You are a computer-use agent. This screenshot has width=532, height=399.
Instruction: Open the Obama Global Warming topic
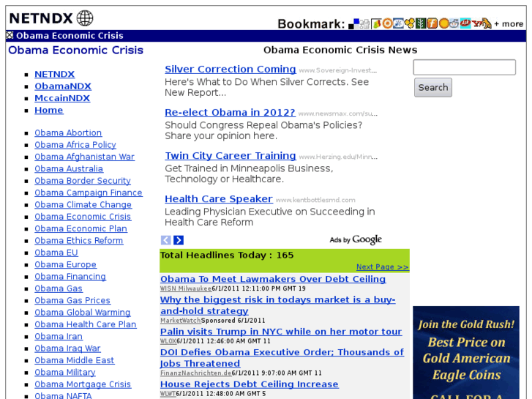pos(83,313)
